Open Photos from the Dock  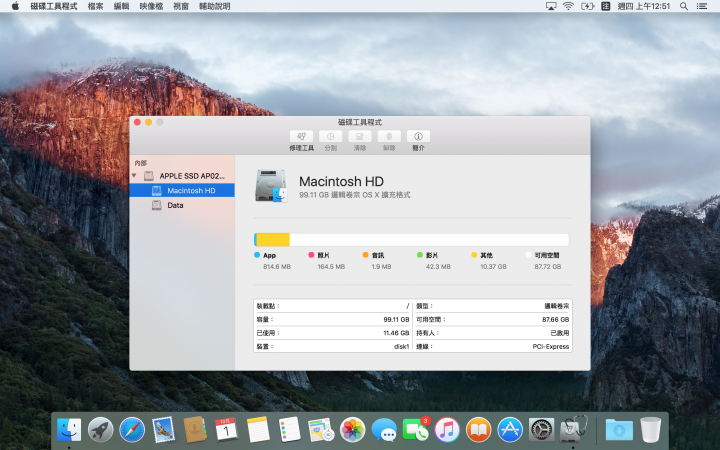coord(352,430)
